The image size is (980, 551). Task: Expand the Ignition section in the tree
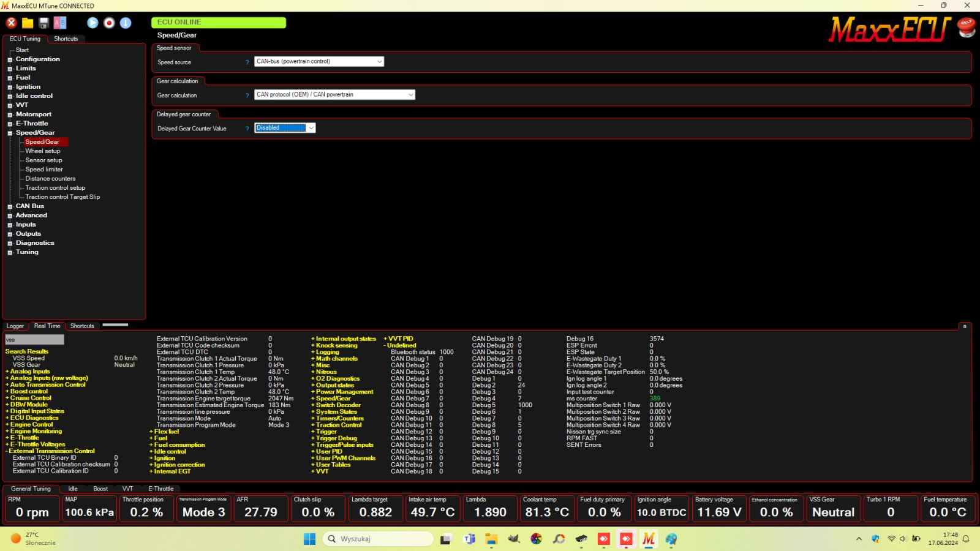point(9,86)
